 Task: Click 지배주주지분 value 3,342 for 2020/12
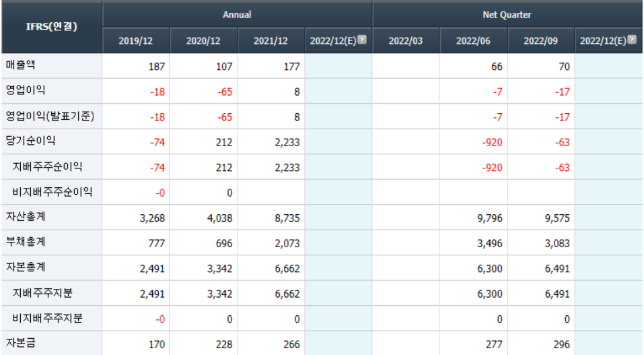point(220,294)
